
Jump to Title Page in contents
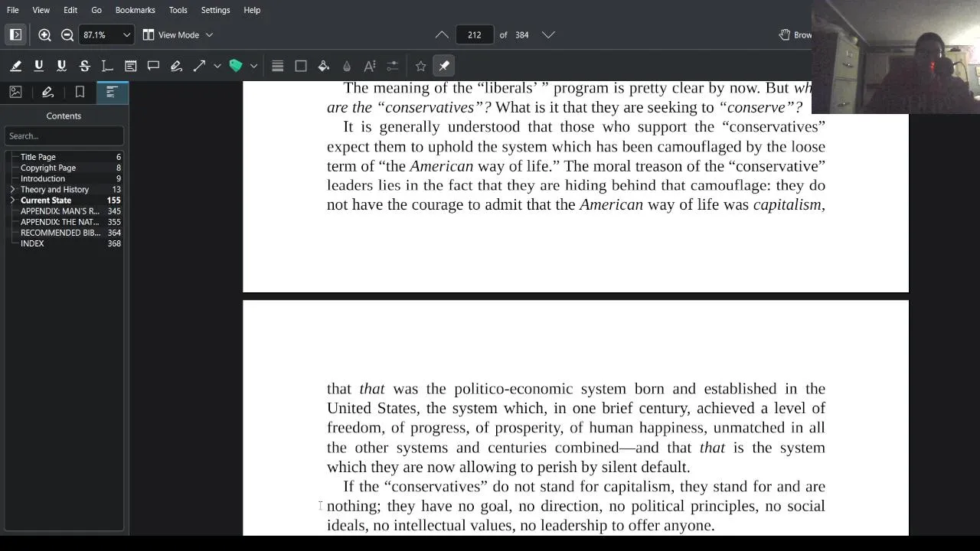tap(38, 157)
